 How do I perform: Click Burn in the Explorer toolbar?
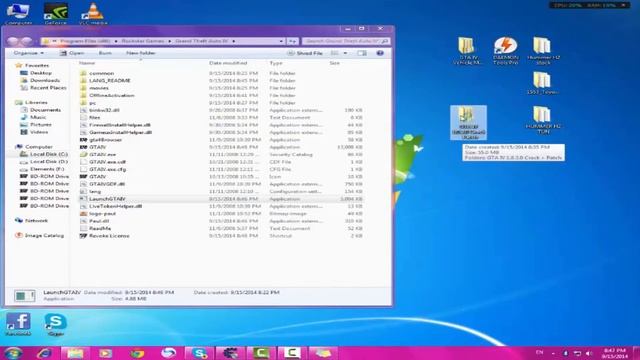point(105,53)
